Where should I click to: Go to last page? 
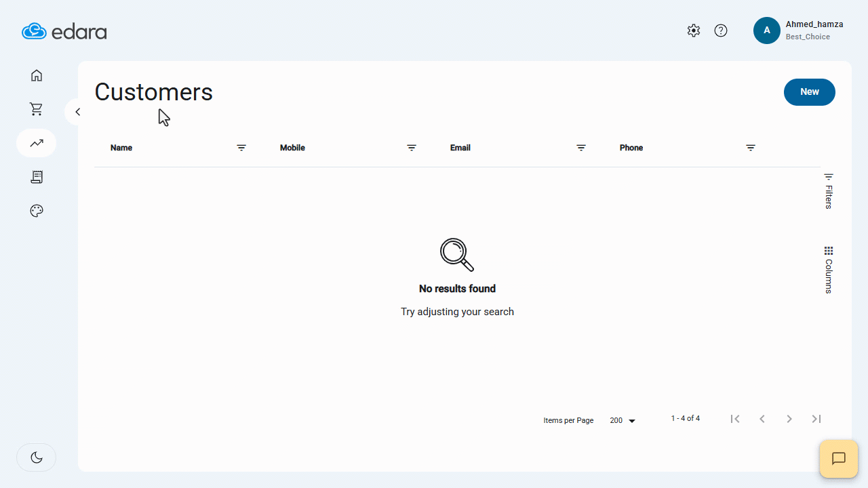[x=816, y=419]
